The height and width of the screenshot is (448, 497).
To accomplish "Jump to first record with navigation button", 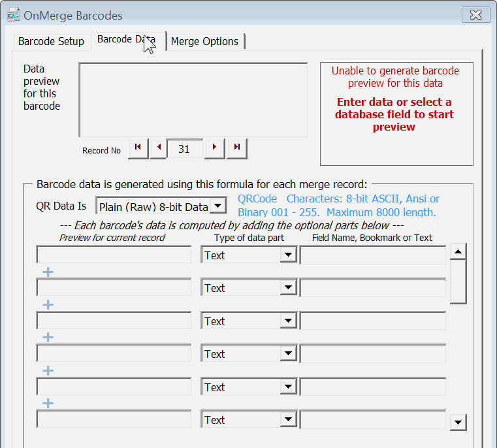I will pos(138,148).
